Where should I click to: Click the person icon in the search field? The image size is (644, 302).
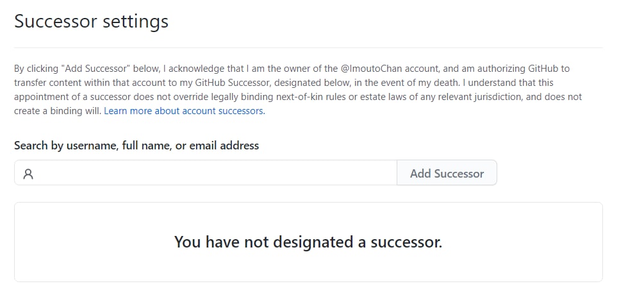click(28, 174)
